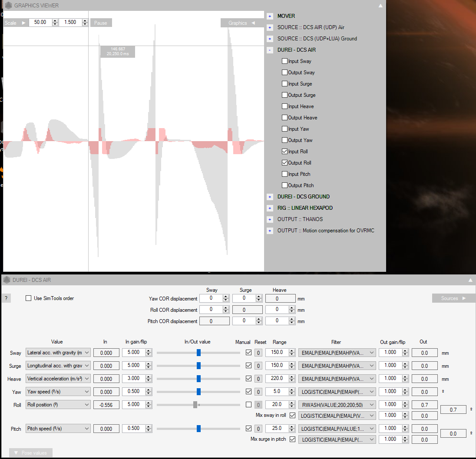Open the Pitch speed value dropdown
Image resolution: width=476 pixels, height=459 pixels.
click(x=58, y=428)
